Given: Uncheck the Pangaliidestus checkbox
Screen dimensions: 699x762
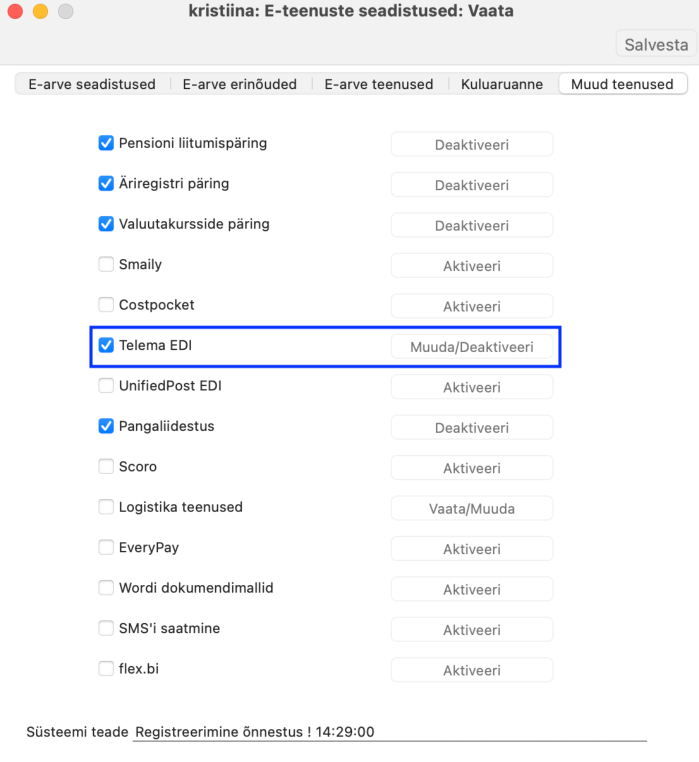Looking at the screenshot, I should (106, 426).
